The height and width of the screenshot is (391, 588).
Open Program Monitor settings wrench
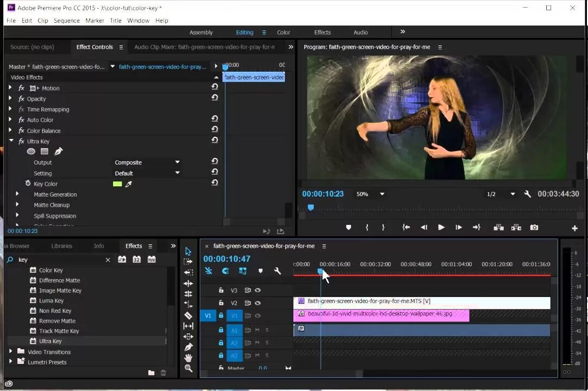tap(527, 194)
